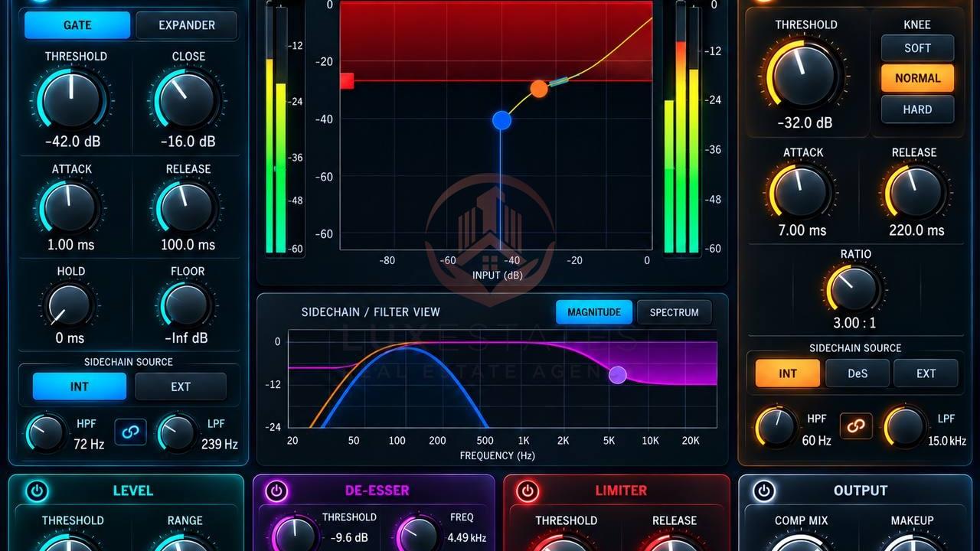The height and width of the screenshot is (551, 980).
Task: Select EXT sidechain source beside DeS
Action: point(926,373)
